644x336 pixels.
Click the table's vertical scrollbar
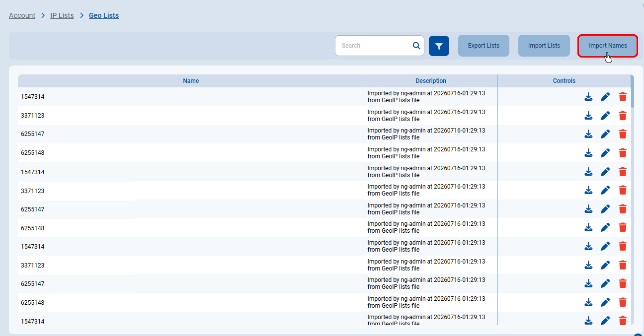(633, 91)
